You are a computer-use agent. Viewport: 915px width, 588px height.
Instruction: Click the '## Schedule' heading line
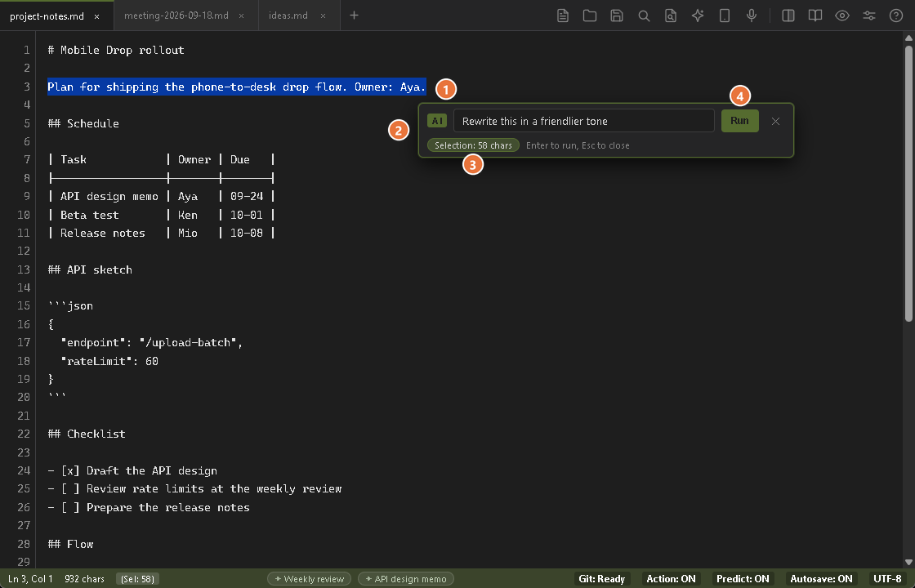point(83,123)
